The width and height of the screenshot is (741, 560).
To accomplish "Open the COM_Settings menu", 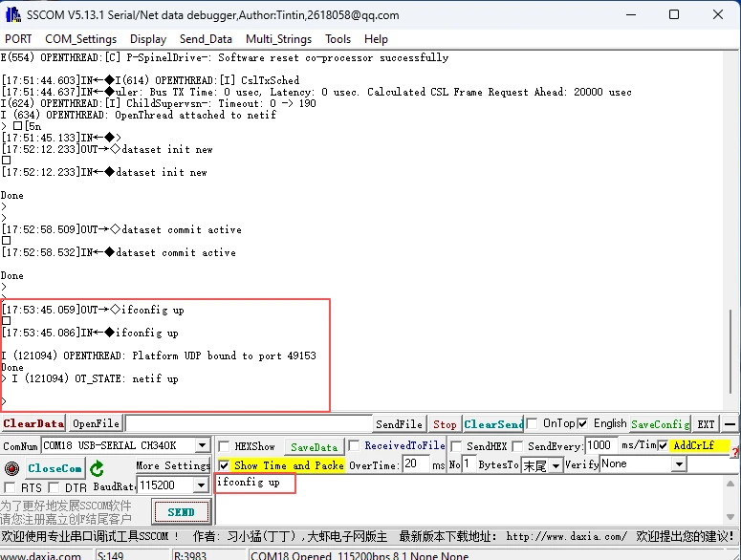I will pos(80,39).
